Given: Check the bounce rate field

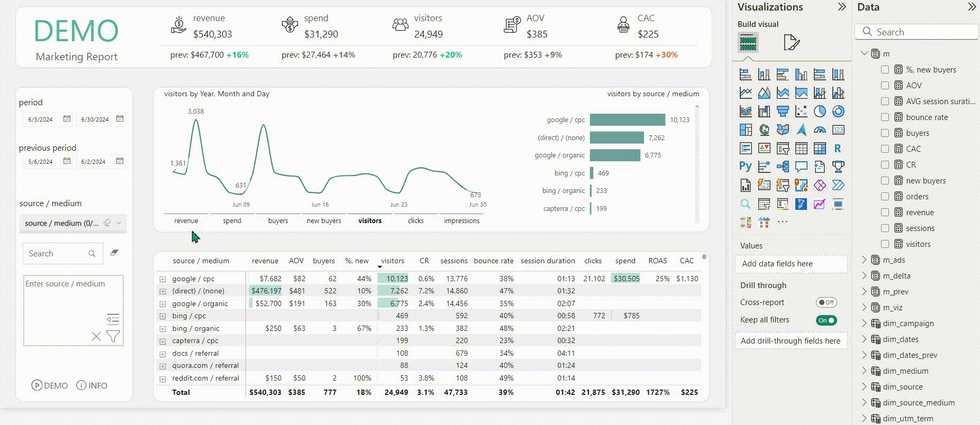Looking at the screenshot, I should (885, 117).
